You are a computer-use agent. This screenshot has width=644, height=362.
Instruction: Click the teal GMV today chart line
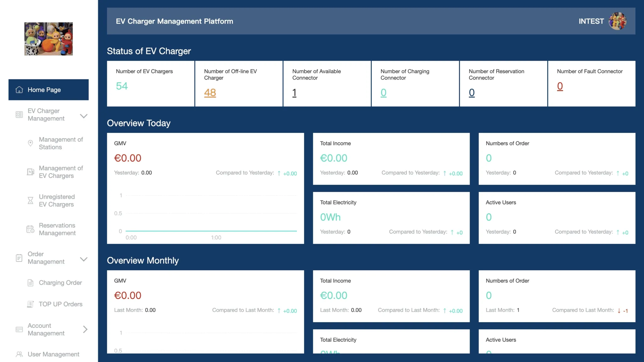211,231
